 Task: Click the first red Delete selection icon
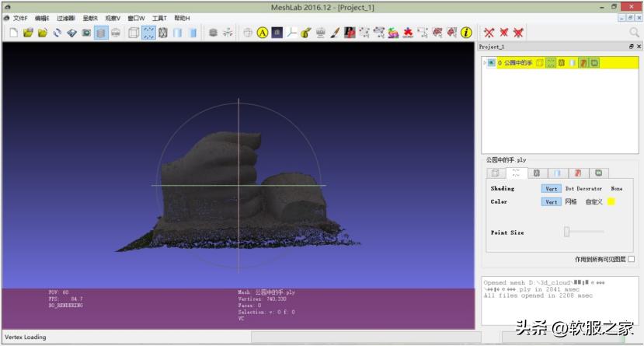(x=489, y=33)
